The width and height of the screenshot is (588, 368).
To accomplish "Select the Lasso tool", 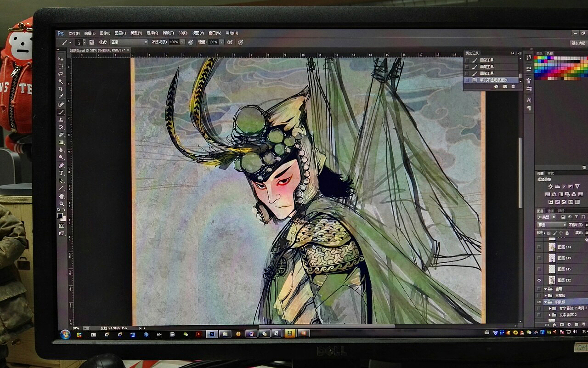I will point(61,74).
